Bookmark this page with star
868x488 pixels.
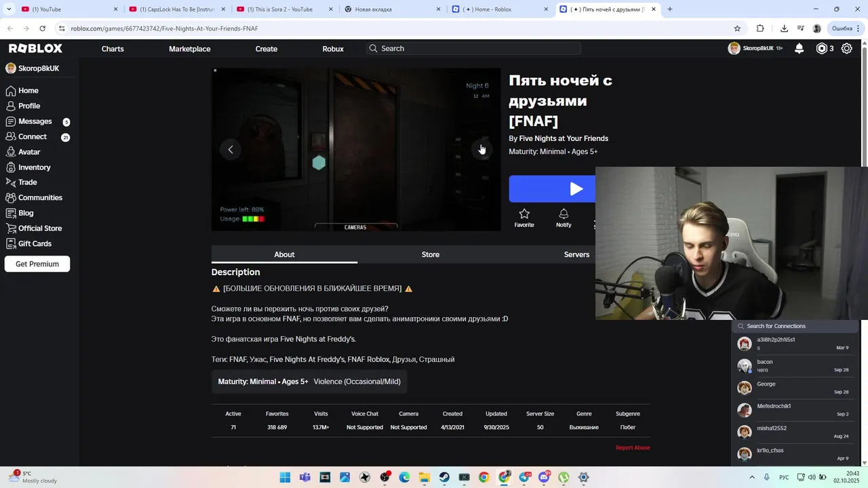point(737,28)
